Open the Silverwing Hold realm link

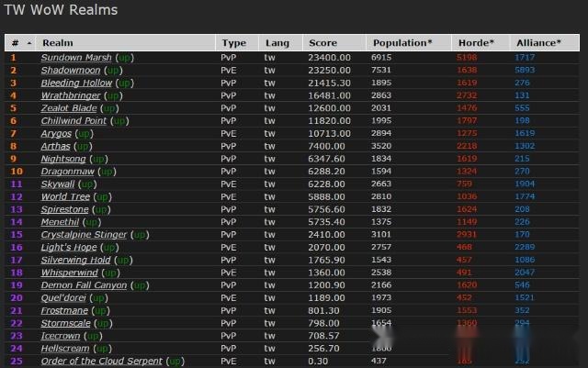tap(75, 260)
